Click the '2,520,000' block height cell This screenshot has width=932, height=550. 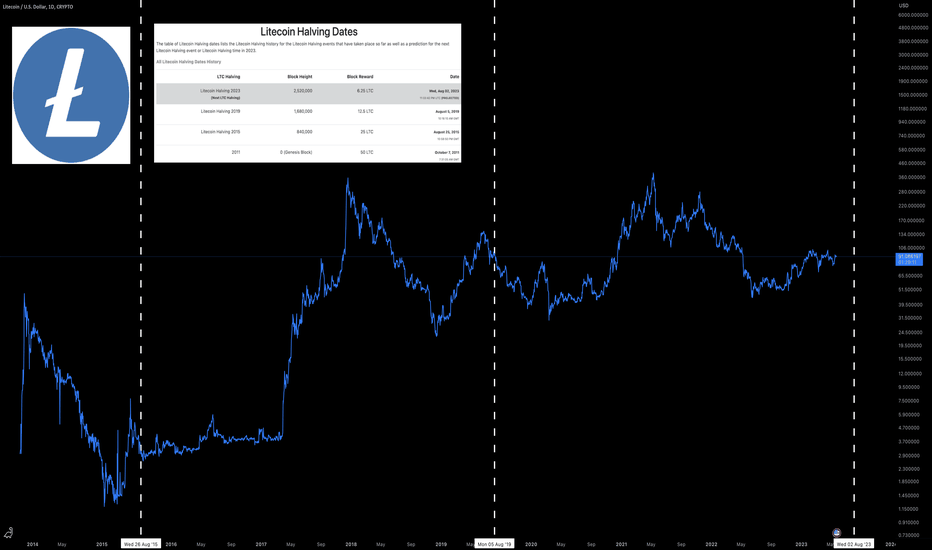point(303,91)
